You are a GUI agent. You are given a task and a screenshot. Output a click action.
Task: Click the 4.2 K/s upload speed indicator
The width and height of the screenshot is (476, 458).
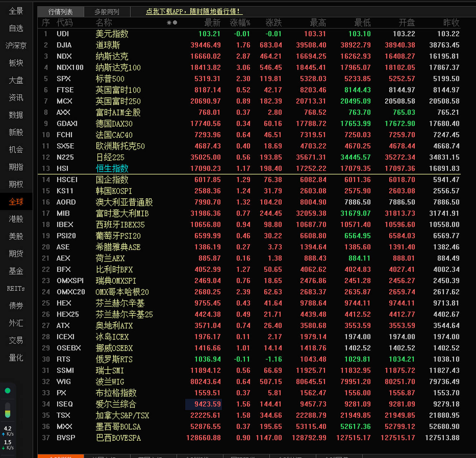[x=8, y=431]
